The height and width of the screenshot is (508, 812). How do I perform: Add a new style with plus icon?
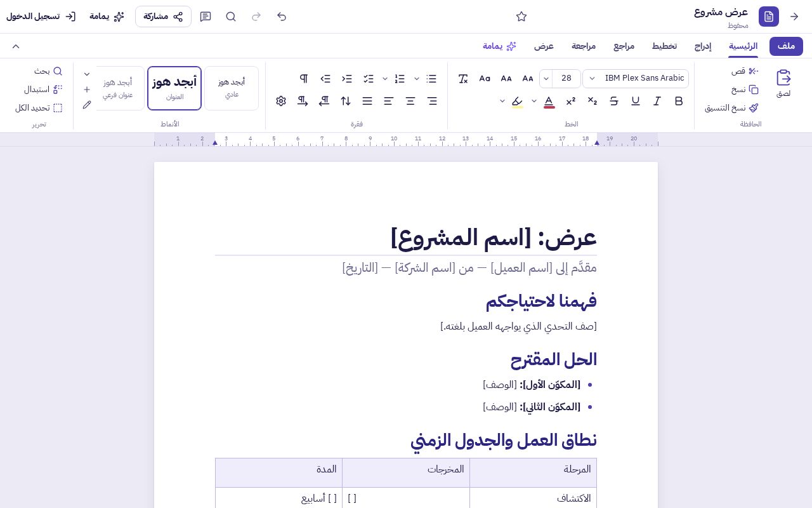coord(87,90)
